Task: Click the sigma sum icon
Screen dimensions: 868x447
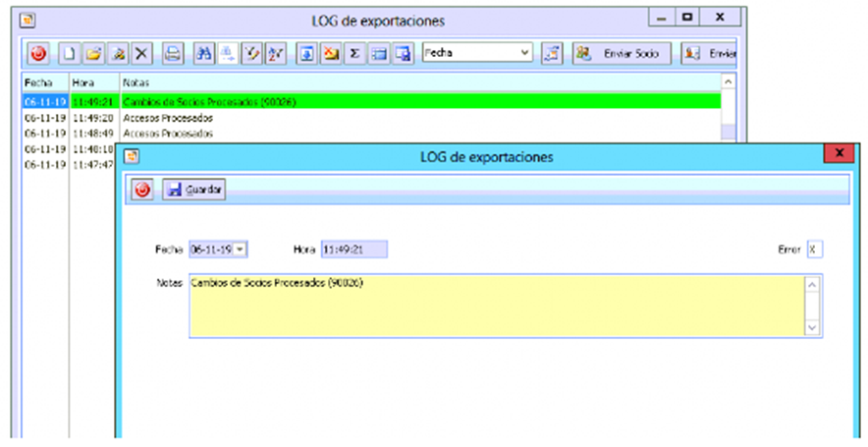Action: [354, 53]
